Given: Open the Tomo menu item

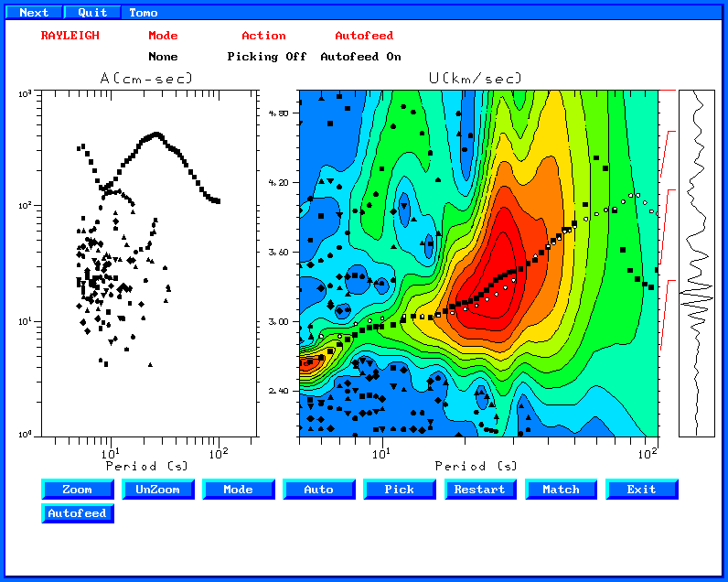Looking at the screenshot, I should (x=143, y=13).
